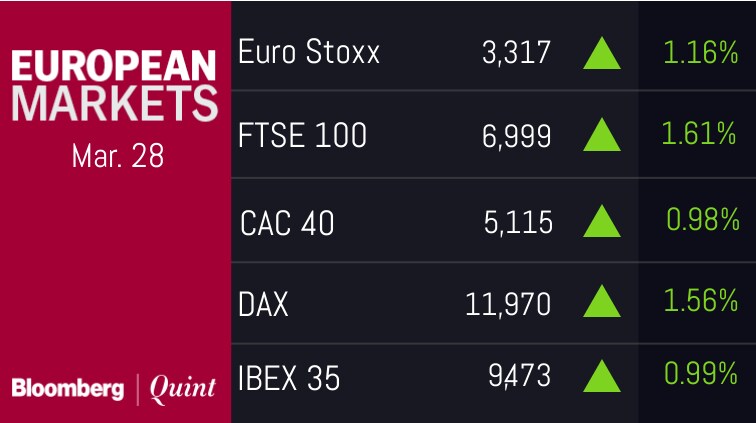Click the green up arrow beside FTSE 100
Image resolution: width=756 pixels, height=423 pixels.
[601, 135]
